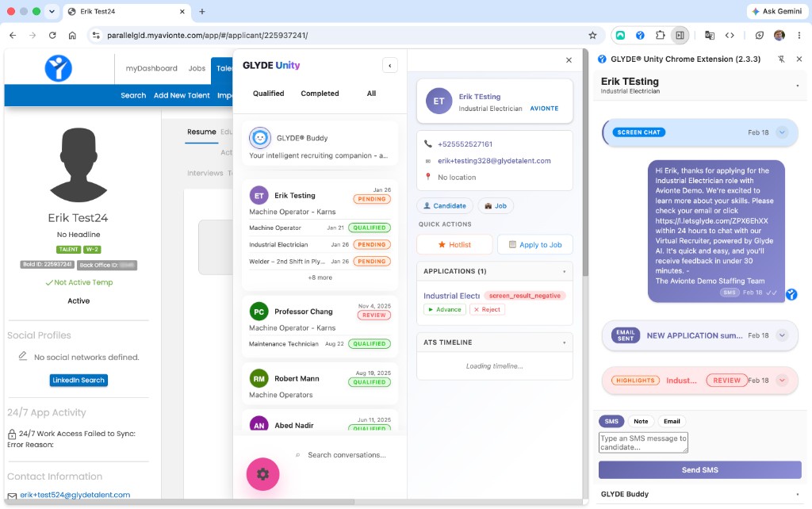Screen dimensions: 812x509
Task: Click the RM avatar for Robert Mann
Action: [259, 378]
